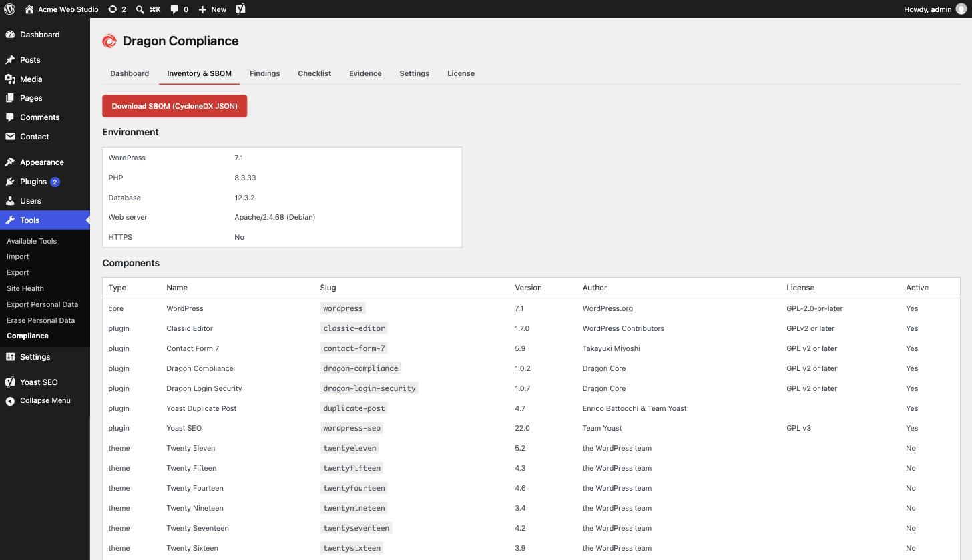Open the Checklist tab
Screen dimensions: 972x560
coord(314,73)
